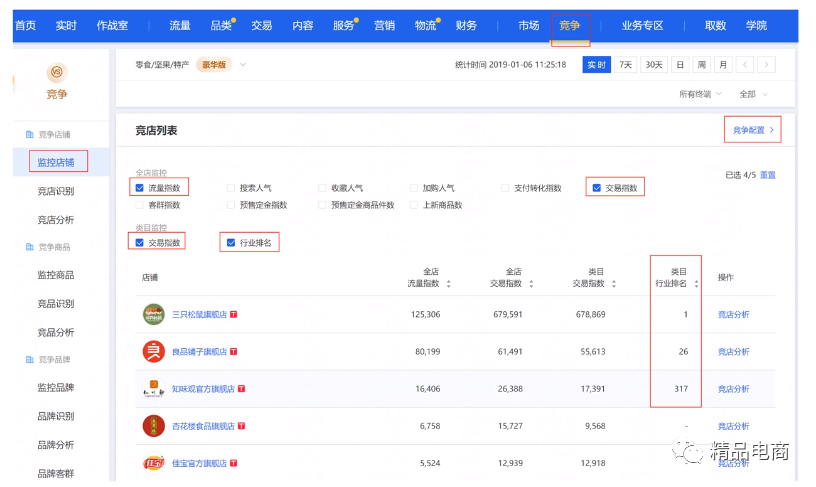Sort by 类目行业排名 column arrows
The width and height of the screenshot is (816, 487).
696,284
